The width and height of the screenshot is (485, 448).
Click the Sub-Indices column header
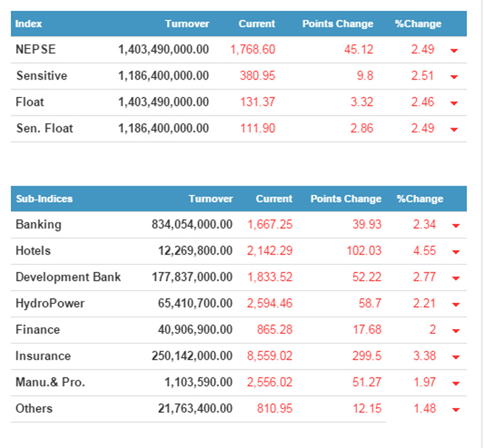[x=44, y=199]
